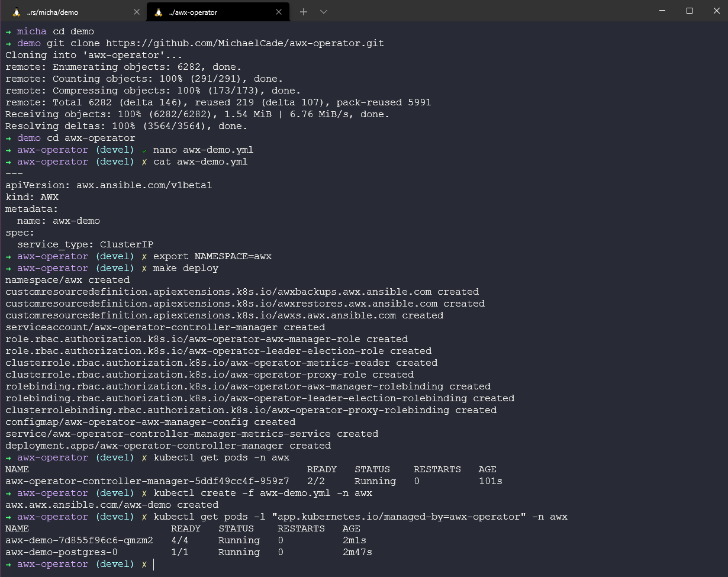Click the red cross beside the export NAMESPACE command
This screenshot has width=728, height=577.
pos(144,256)
